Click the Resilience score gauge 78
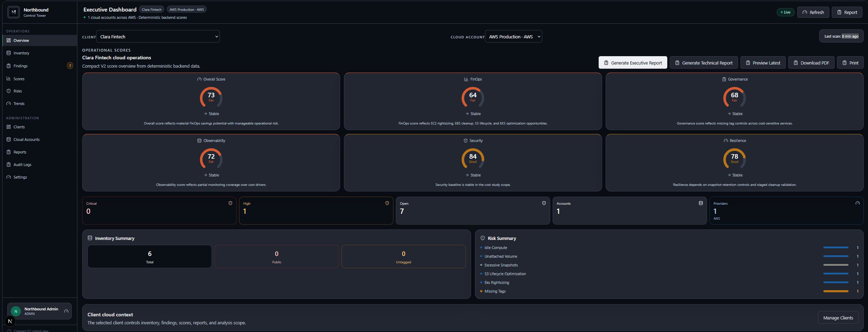Viewport: 868px width, 332px height. [735, 159]
